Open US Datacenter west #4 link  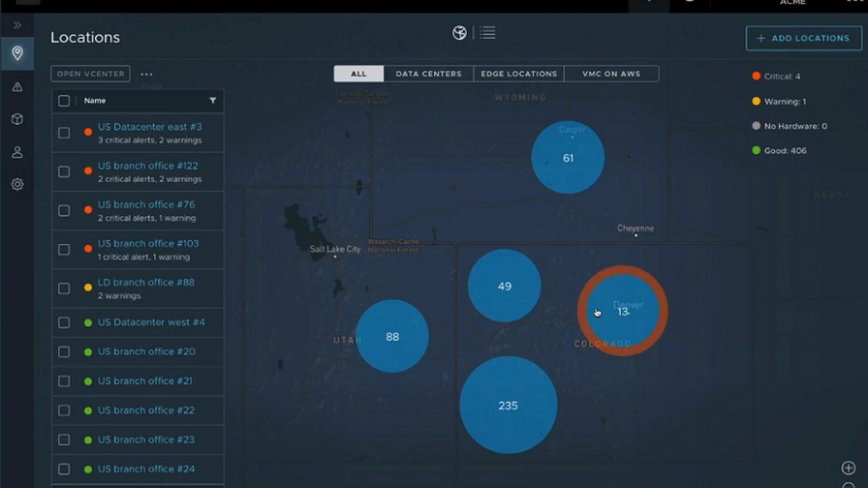pyautogui.click(x=151, y=322)
